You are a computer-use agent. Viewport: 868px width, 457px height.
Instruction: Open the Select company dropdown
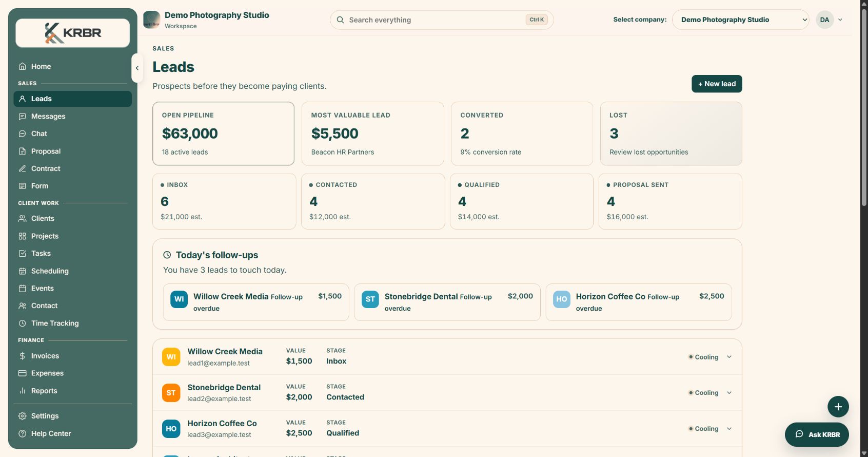[x=740, y=20]
